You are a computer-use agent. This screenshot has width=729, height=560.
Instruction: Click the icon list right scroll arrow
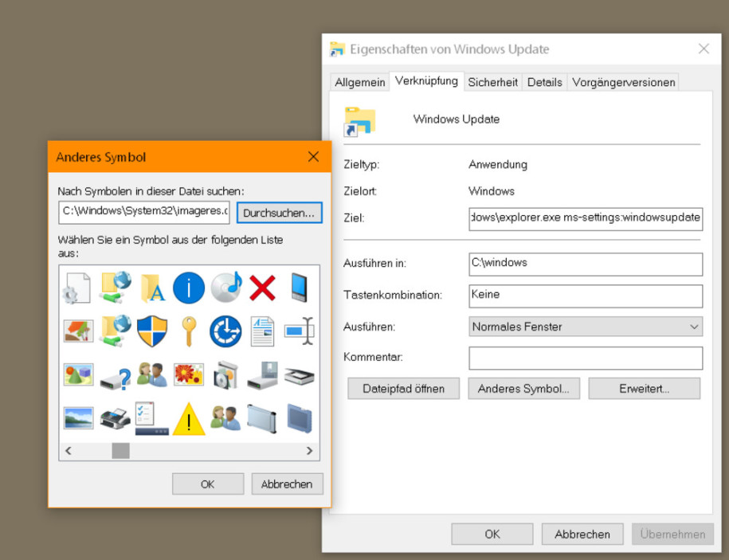click(309, 451)
